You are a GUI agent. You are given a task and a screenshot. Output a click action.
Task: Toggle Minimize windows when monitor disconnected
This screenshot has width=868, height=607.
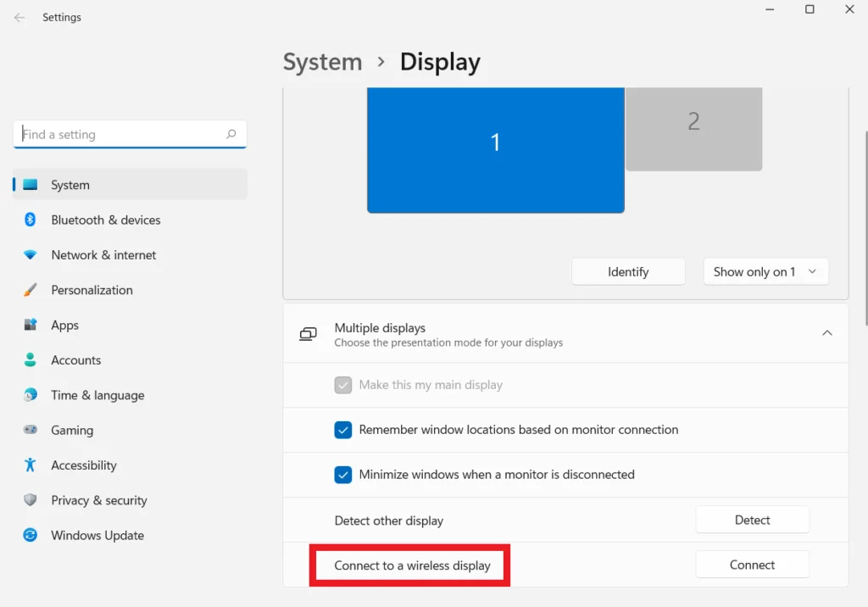click(x=343, y=475)
